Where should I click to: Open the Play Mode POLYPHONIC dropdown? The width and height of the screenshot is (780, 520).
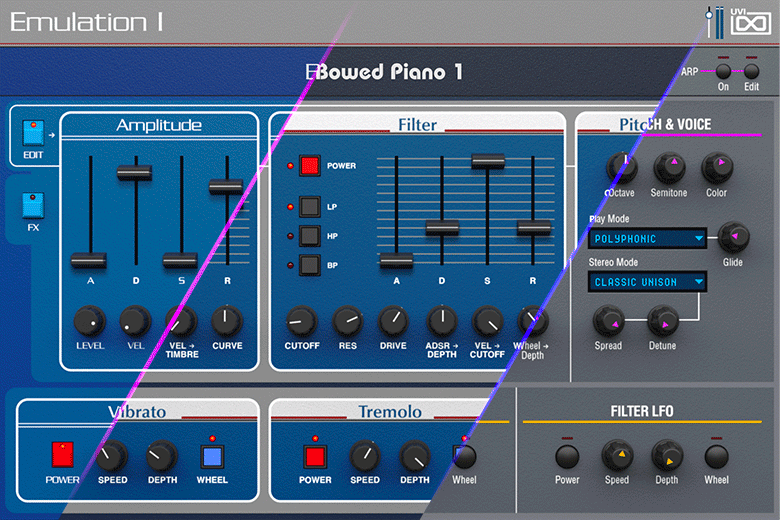647,239
